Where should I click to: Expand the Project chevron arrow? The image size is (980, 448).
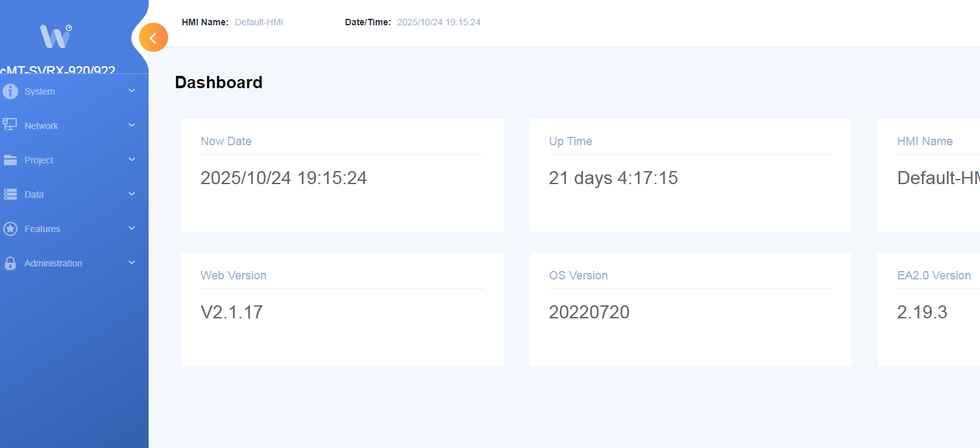(132, 159)
